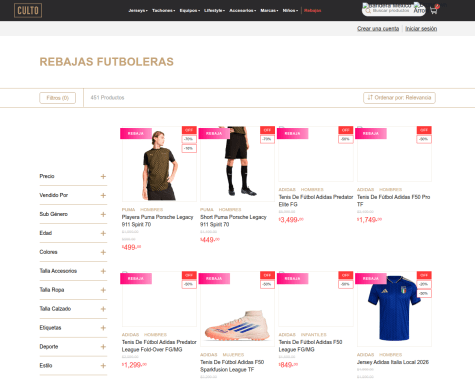The height and width of the screenshot is (380, 475).
Task: Open the Filtros (0) button
Action: (x=58, y=98)
